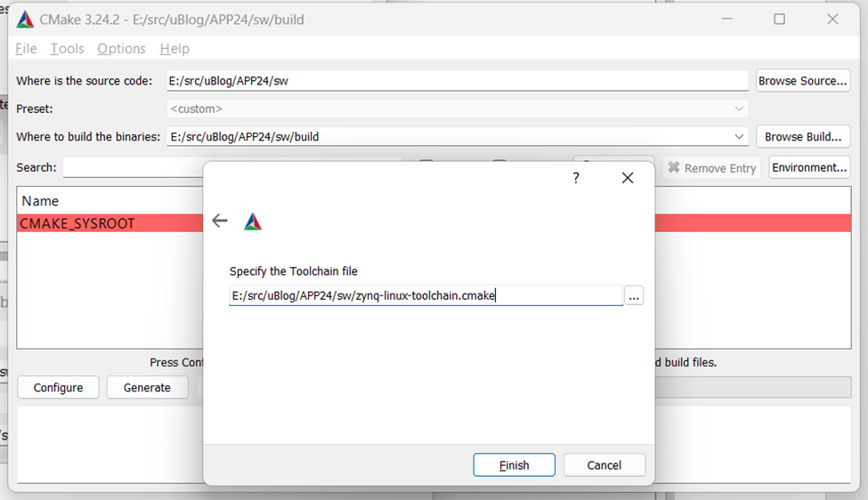Click the question mark help button in dialog

[576, 178]
